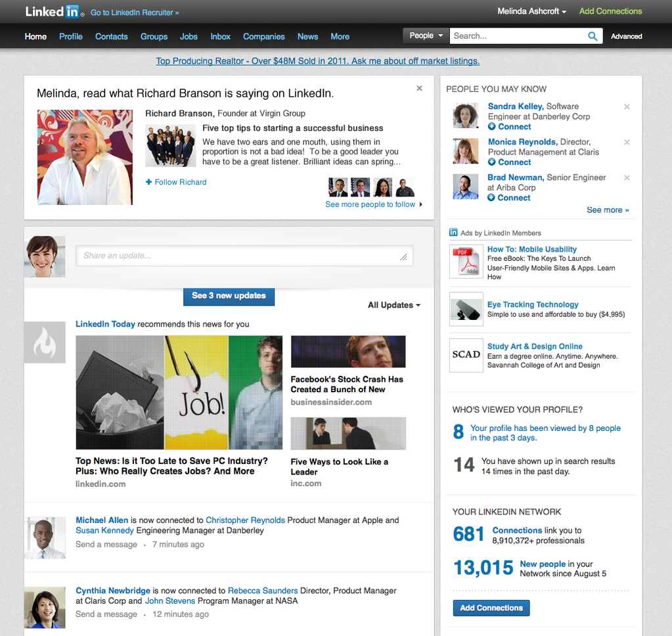Click the See 3 new updates button
This screenshot has width=672, height=636.
click(229, 296)
